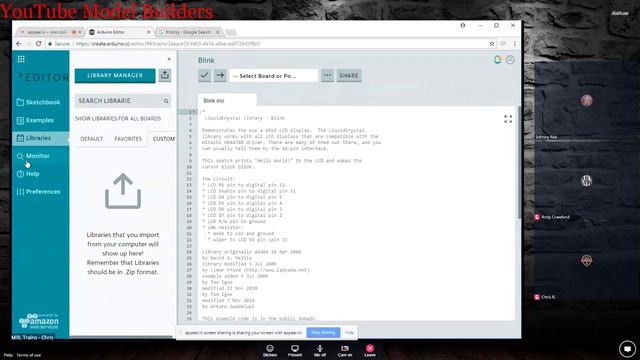Open Help in the sidebar
The width and height of the screenshot is (640, 360).
coord(28,174)
